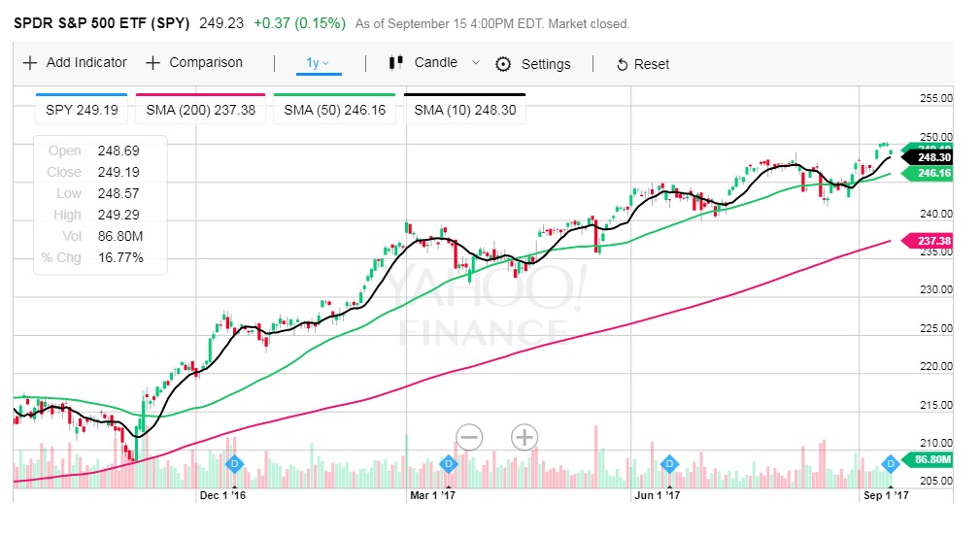Click the dividend marker near Sep 1 '17
This screenshot has width=980, height=536.
[890, 464]
